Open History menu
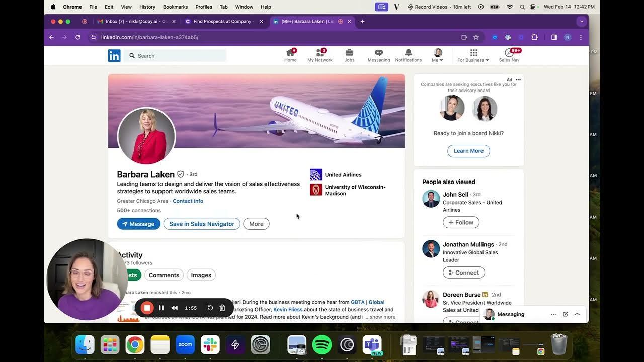The height and width of the screenshot is (362, 644). click(147, 7)
